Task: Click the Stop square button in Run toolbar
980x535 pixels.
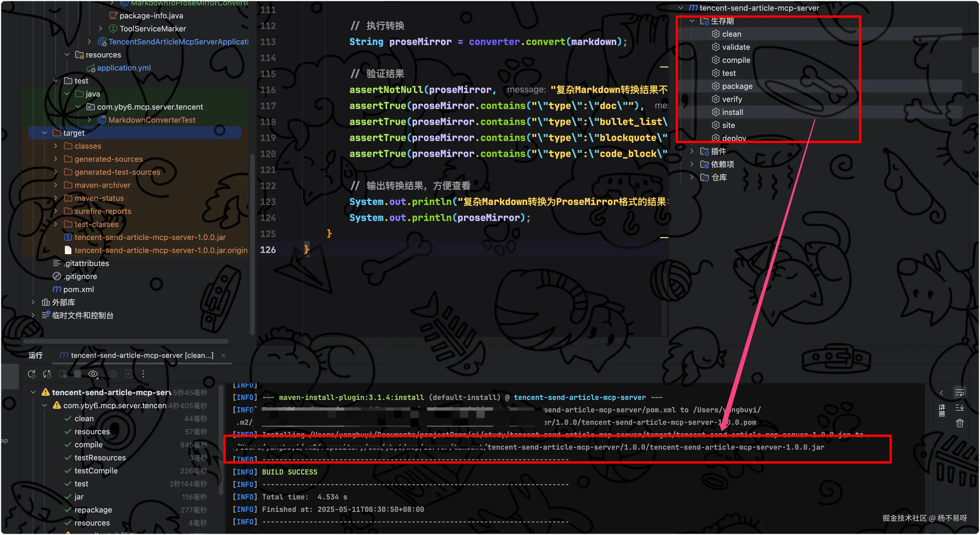Action: coord(78,374)
